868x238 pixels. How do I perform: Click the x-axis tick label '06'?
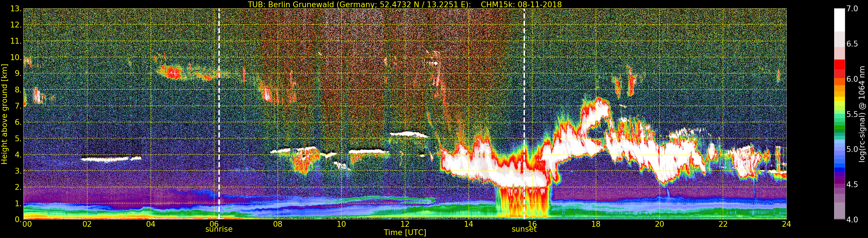pyautogui.click(x=214, y=224)
